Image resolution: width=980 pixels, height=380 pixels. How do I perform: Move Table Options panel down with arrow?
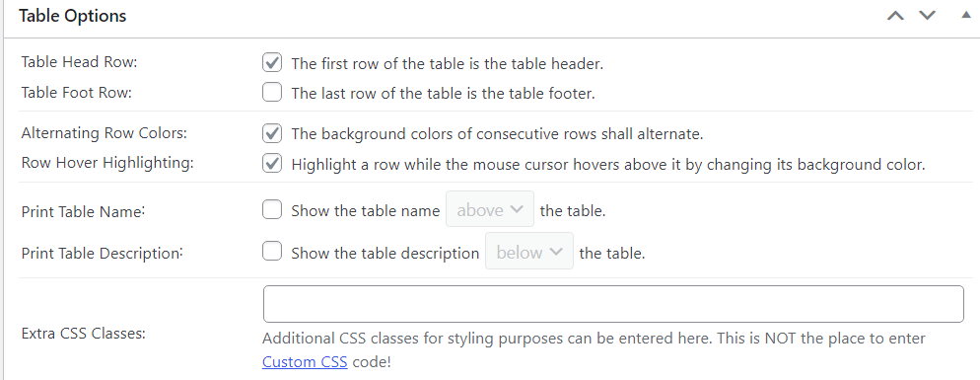point(927,16)
